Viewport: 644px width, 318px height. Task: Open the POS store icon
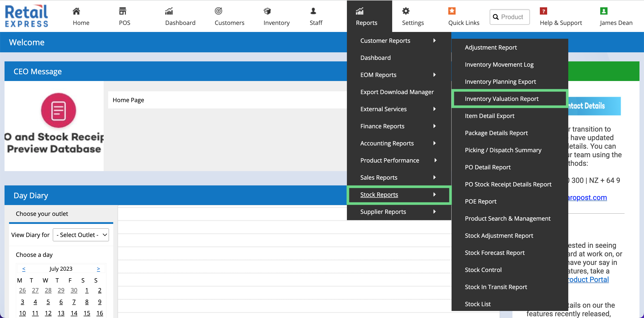tap(123, 11)
